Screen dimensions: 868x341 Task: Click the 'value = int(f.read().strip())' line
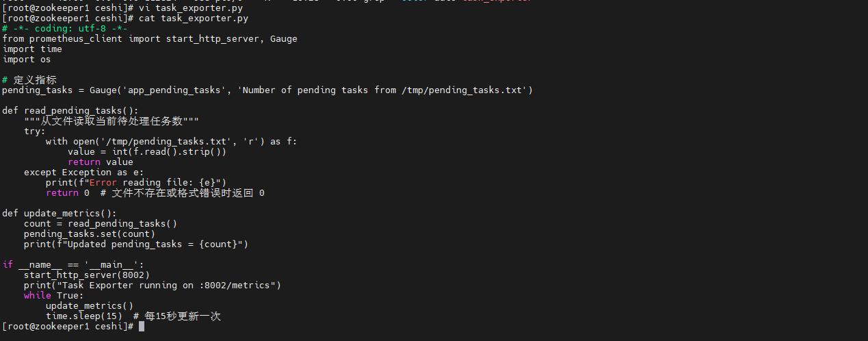(x=147, y=151)
